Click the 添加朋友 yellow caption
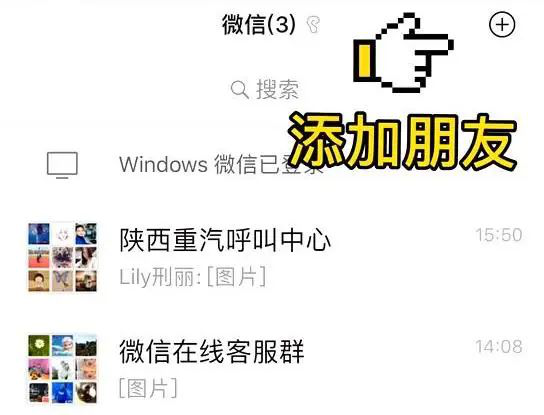544x415 pixels. click(x=402, y=141)
